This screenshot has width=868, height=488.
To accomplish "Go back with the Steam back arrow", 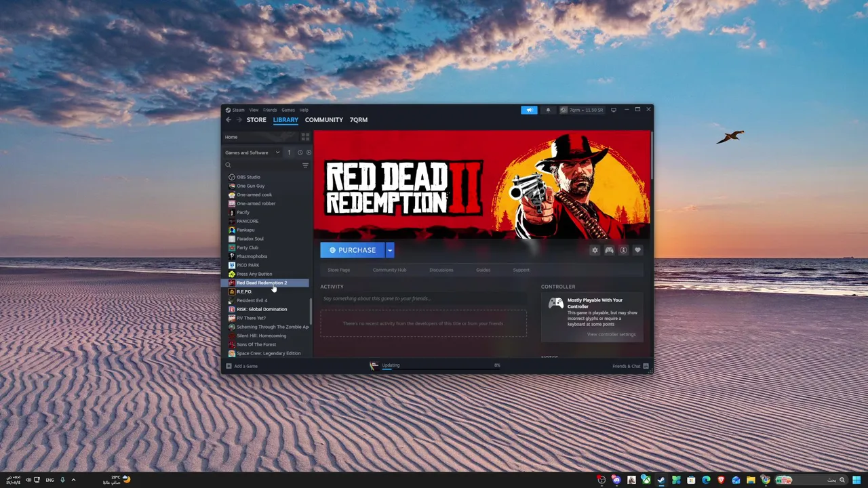I will 229,120.
